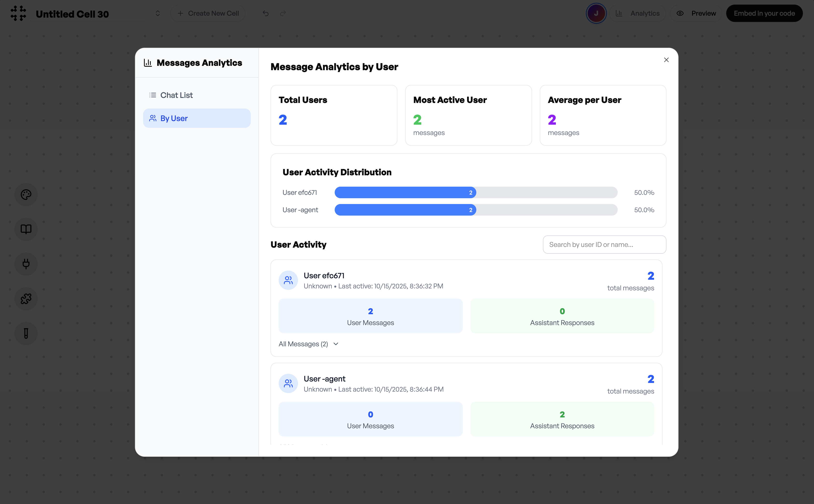This screenshot has height=504, width=814.
Task: Click the palette theme icon in left sidebar
Action: 26,195
